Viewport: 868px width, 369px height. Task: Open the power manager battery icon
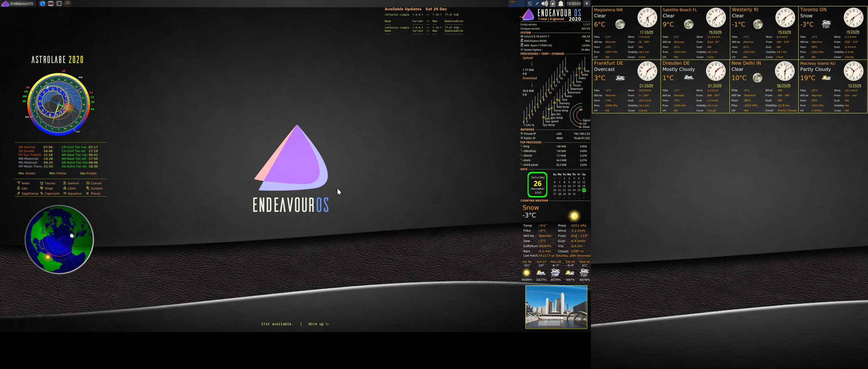(553, 4)
